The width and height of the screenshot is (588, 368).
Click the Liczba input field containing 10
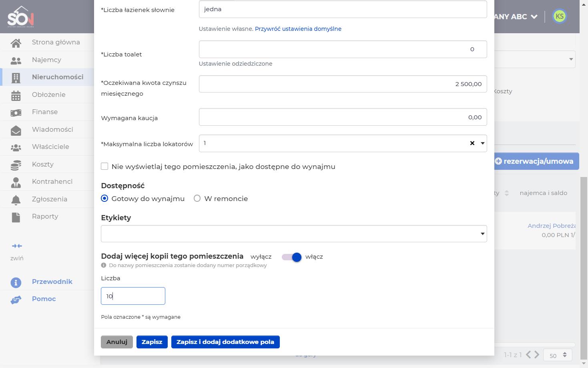(133, 296)
